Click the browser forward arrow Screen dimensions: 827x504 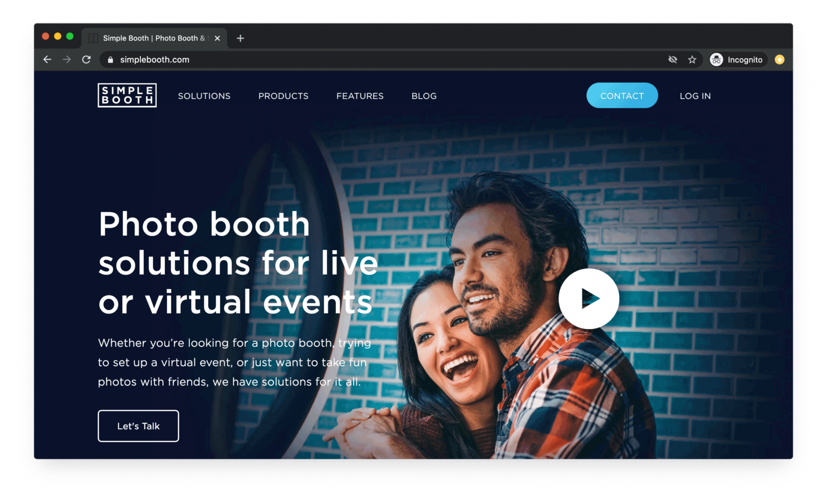[67, 60]
